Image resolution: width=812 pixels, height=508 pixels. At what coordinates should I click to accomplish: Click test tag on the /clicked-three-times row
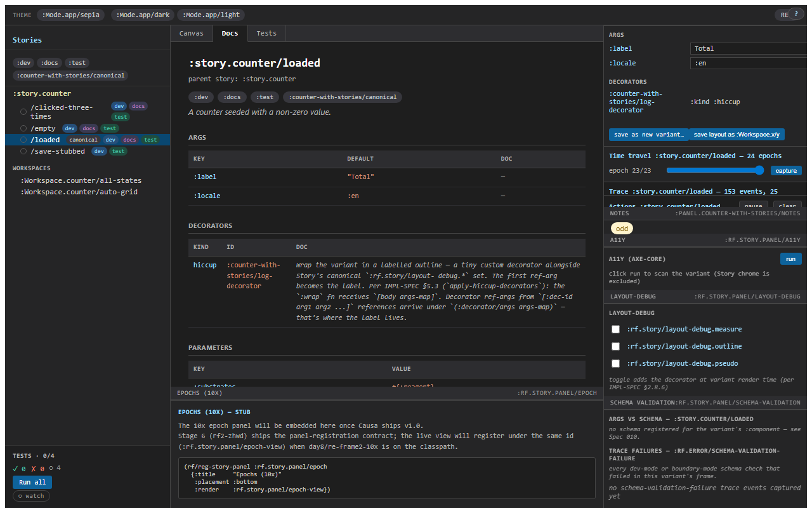pos(121,117)
